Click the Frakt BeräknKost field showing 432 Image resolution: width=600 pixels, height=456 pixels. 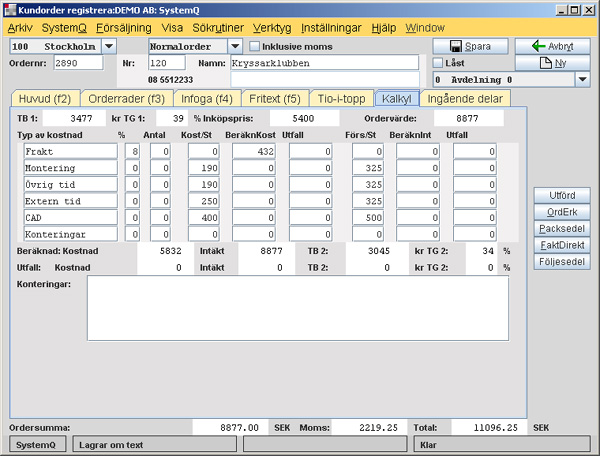point(254,151)
